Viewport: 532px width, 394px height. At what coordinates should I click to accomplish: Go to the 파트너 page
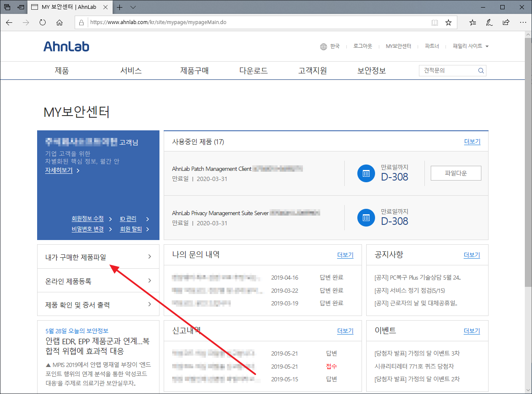coord(432,46)
